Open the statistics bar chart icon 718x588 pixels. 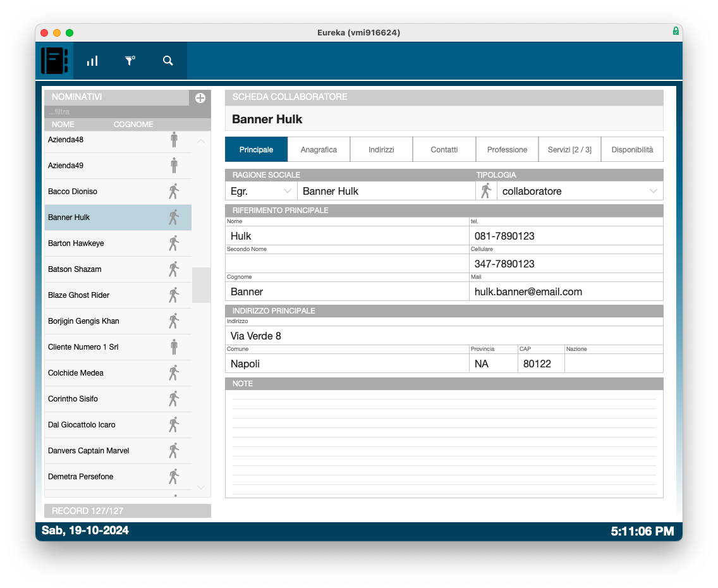[92, 61]
